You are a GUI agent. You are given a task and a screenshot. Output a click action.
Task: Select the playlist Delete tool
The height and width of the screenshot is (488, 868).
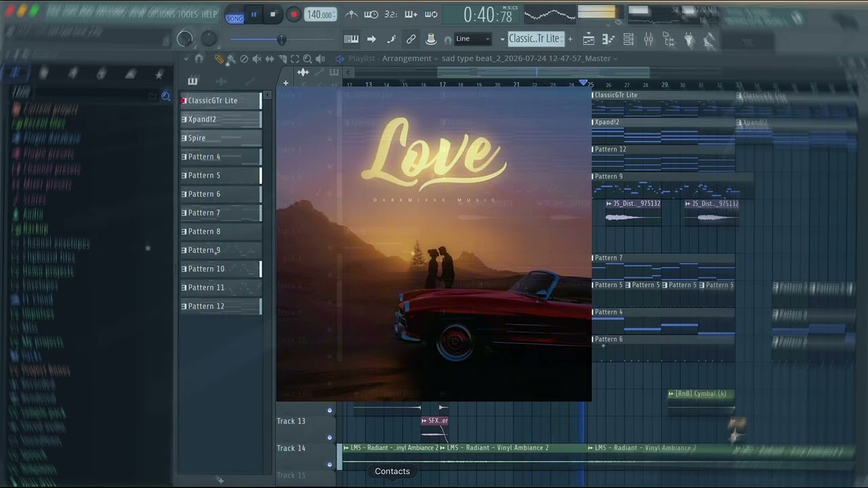(x=244, y=59)
